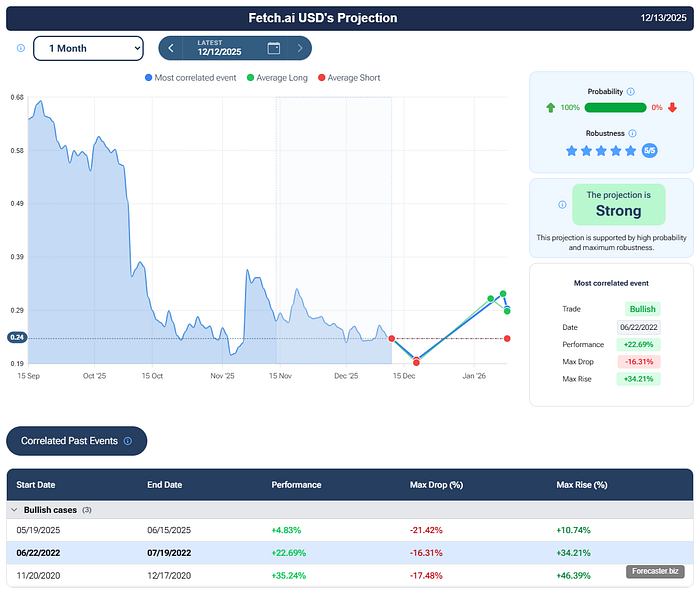Screen dimensions: 700x594
Task: Click the info icon beside timeframe dropdown
Action: pos(21,48)
